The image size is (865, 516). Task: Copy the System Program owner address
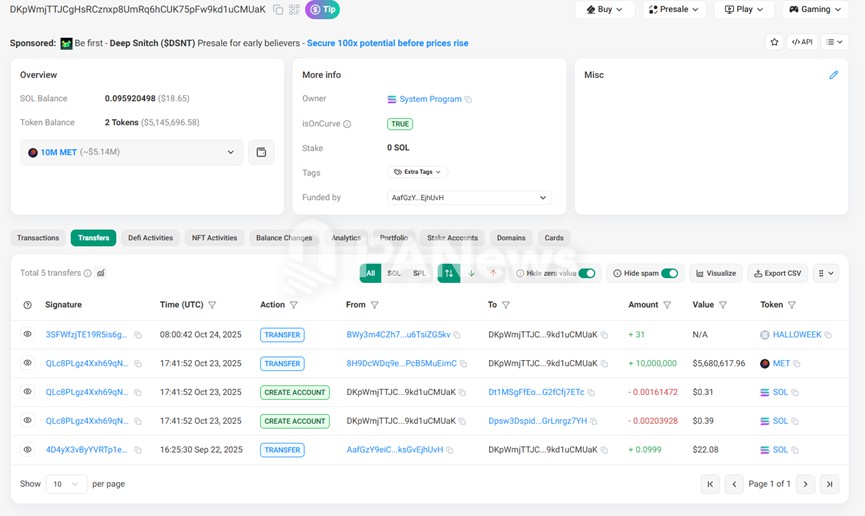468,100
